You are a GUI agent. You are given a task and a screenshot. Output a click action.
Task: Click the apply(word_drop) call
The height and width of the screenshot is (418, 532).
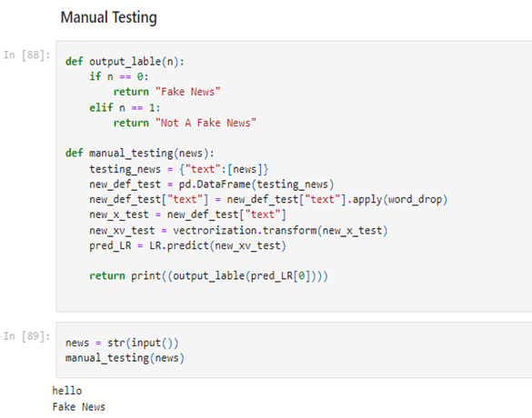(400, 199)
